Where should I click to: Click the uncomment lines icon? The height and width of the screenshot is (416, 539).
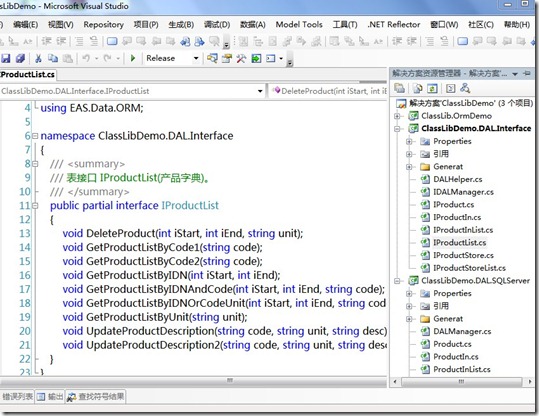[x=94, y=42]
